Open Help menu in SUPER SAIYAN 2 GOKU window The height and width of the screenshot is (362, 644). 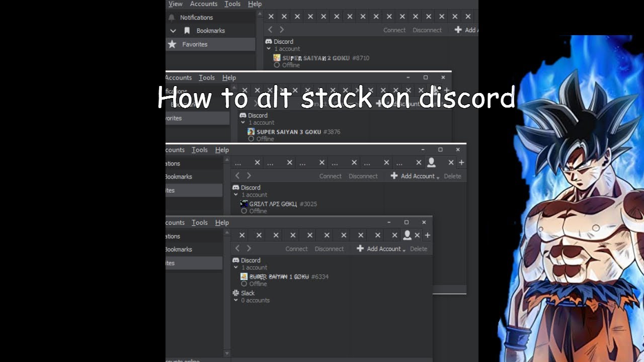coord(255,4)
